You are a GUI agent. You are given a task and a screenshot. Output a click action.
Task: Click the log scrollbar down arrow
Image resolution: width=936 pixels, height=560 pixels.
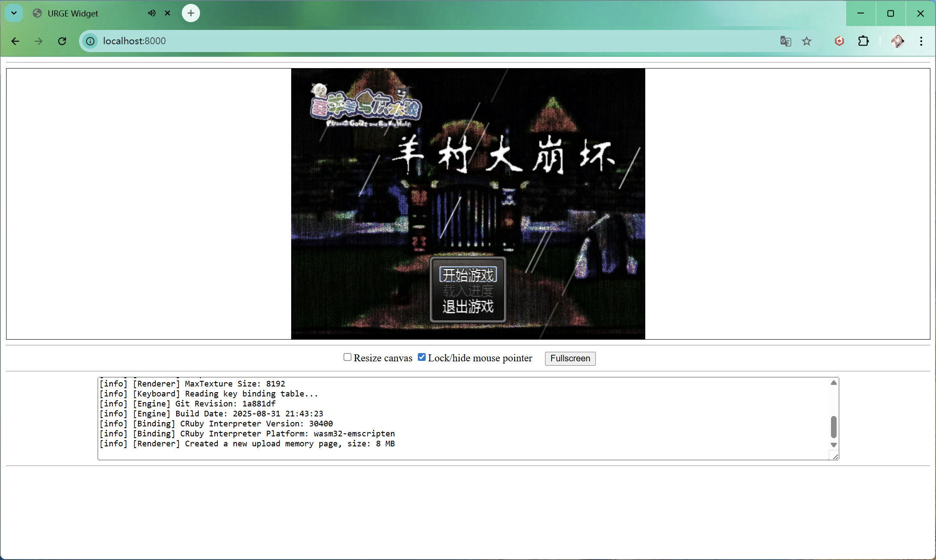tap(834, 445)
